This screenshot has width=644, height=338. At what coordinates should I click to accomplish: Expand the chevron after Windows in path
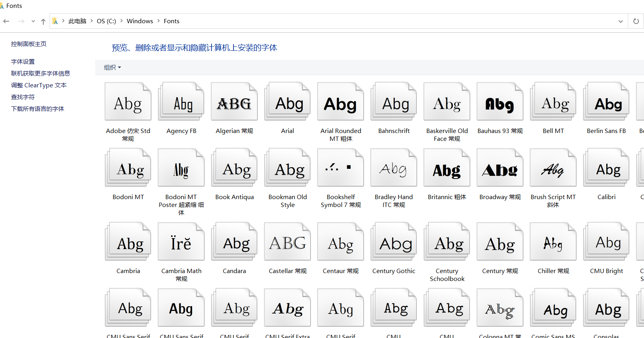point(159,21)
